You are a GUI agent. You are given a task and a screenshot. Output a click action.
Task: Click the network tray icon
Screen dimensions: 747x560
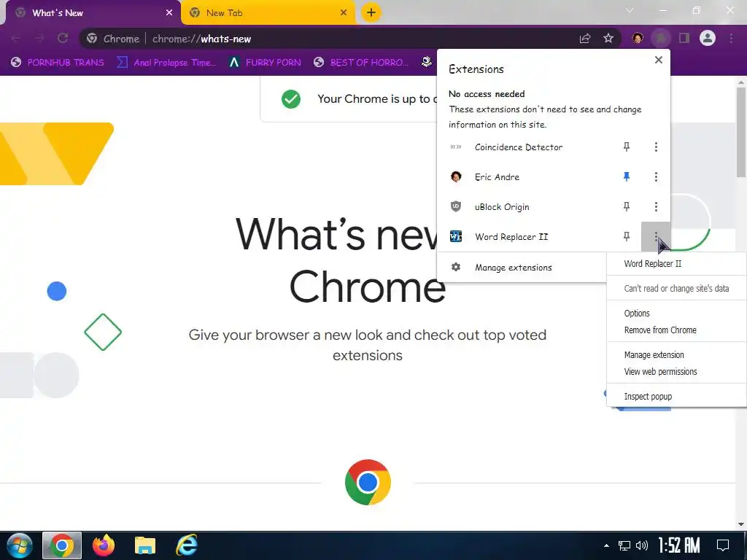pyautogui.click(x=624, y=545)
